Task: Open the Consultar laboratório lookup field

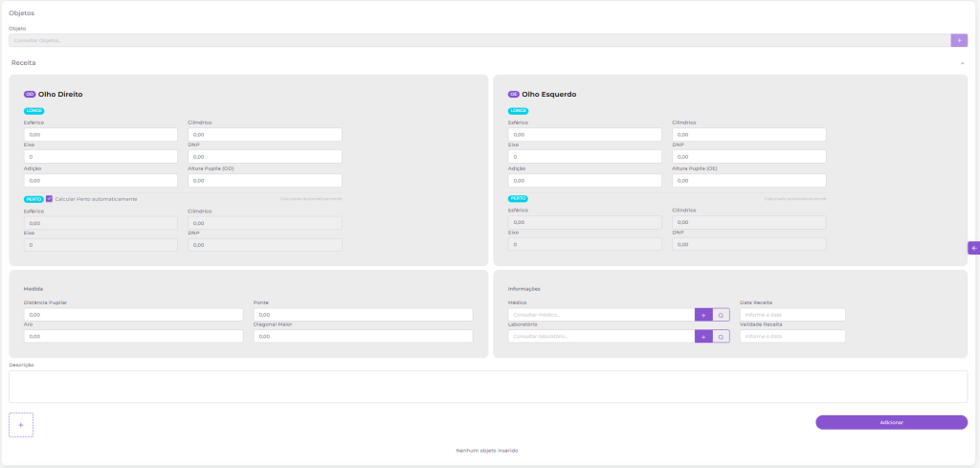Action: tap(600, 336)
